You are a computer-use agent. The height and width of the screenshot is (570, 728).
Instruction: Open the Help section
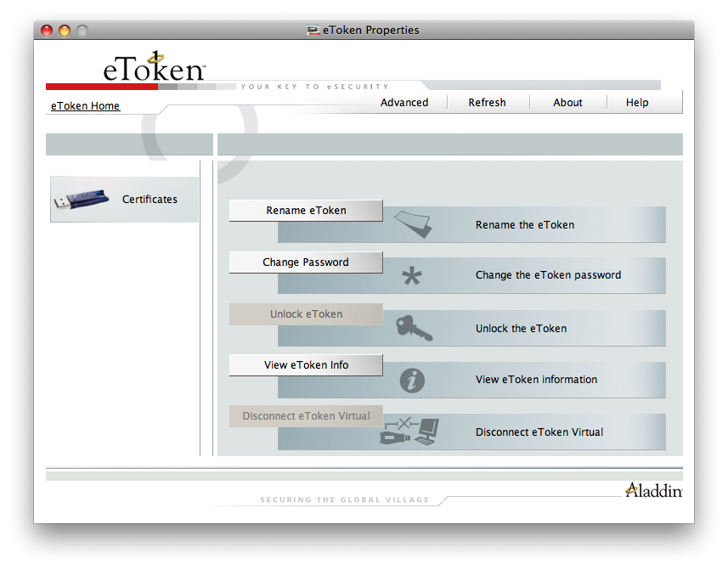coord(637,103)
